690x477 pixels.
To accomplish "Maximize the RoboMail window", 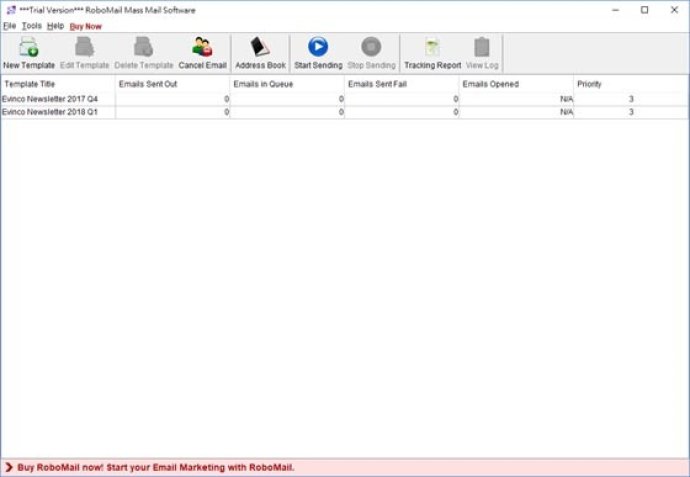I will [x=645, y=10].
